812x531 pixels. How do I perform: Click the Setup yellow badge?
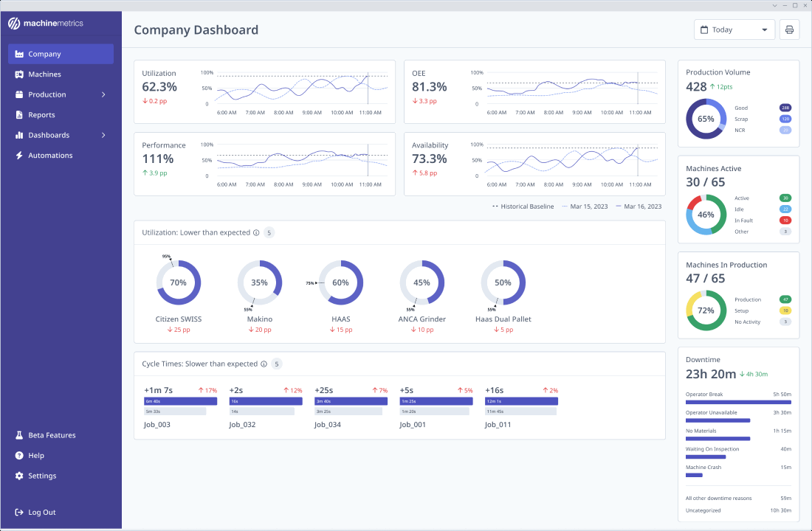[785, 310]
